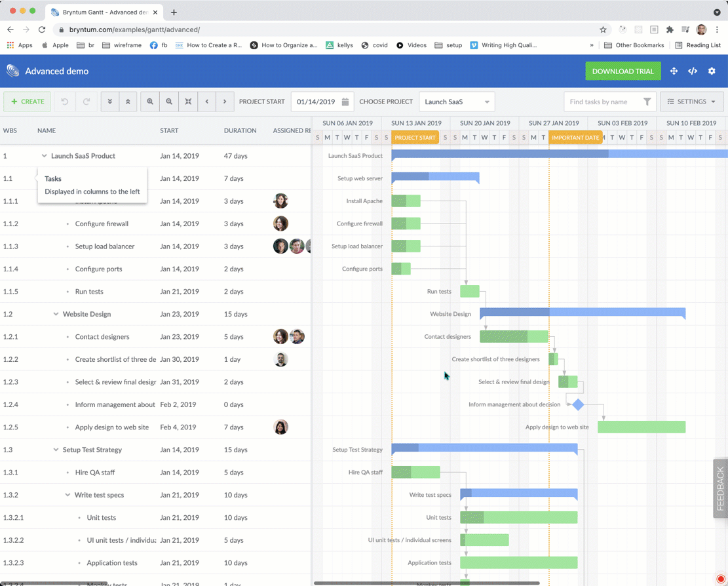The image size is (728, 586).
Task: Click the Unit tests task bar
Action: tap(518, 517)
